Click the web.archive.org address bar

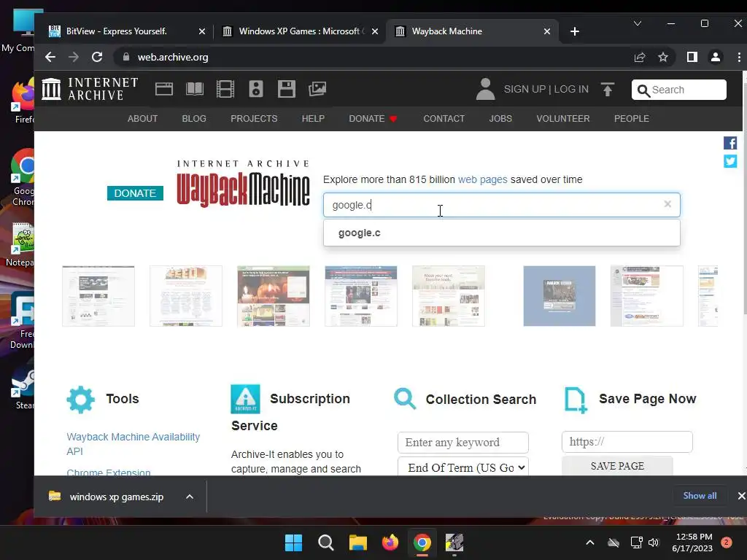371,57
